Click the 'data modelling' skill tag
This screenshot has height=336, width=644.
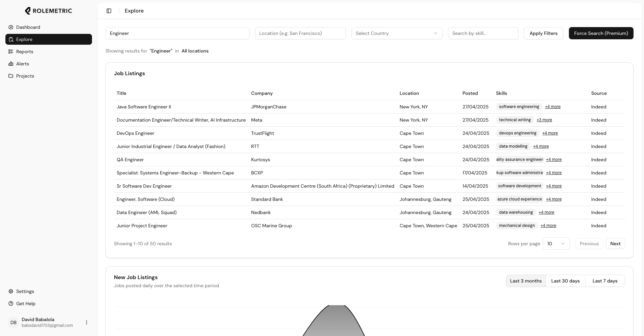point(513,146)
